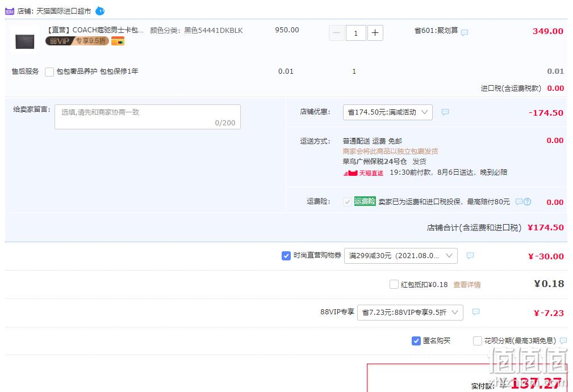Click the 商家会将此商品以独立包裹发货 notice
This screenshot has width=573, height=392.
coord(390,151)
